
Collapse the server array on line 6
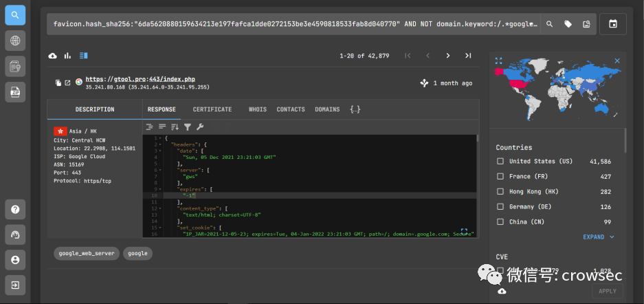pyautogui.click(x=160, y=170)
